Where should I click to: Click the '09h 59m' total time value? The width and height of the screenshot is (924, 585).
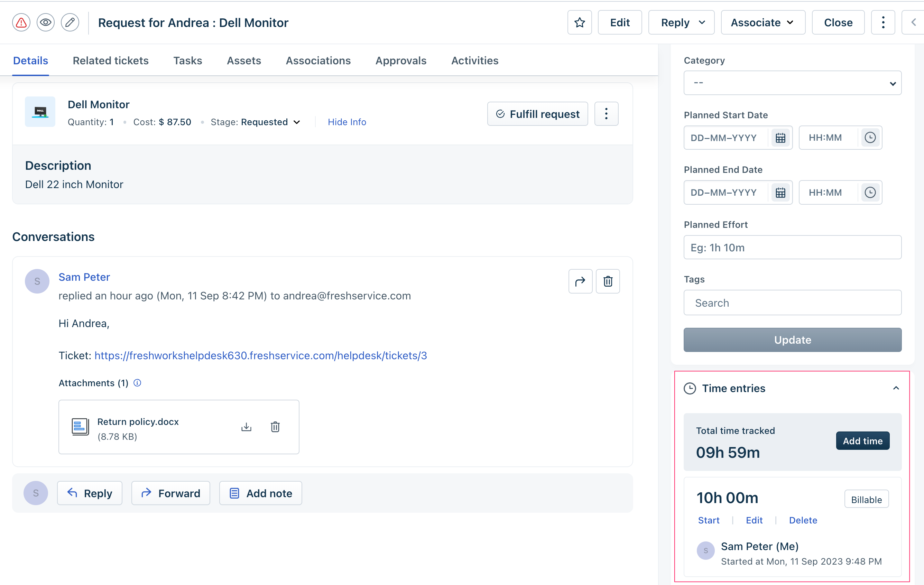pos(728,453)
